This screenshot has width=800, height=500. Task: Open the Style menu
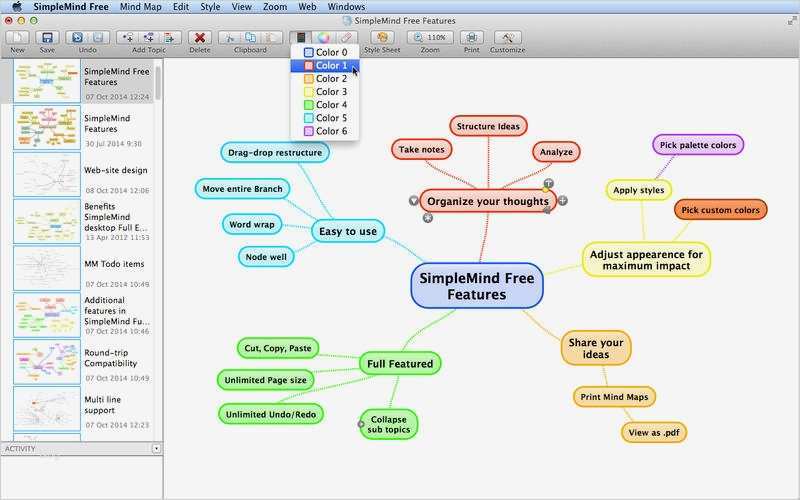(210, 7)
